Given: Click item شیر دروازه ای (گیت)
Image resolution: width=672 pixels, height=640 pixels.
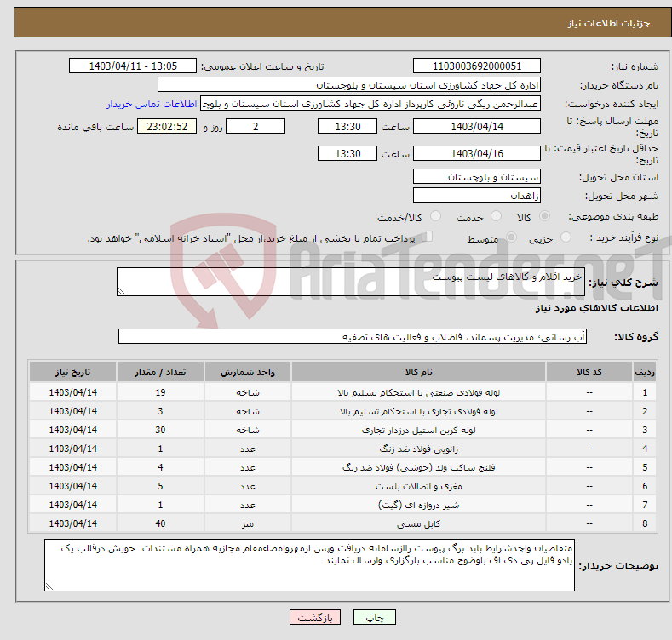Looking at the screenshot, I should (419, 505).
